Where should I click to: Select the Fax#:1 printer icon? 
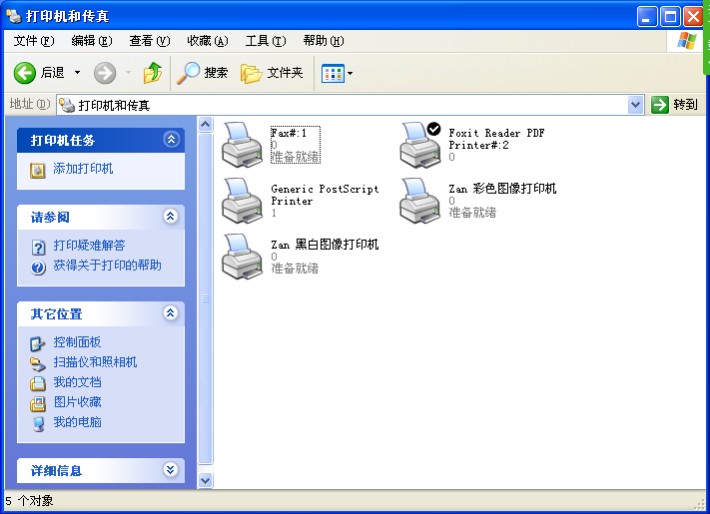click(x=242, y=144)
